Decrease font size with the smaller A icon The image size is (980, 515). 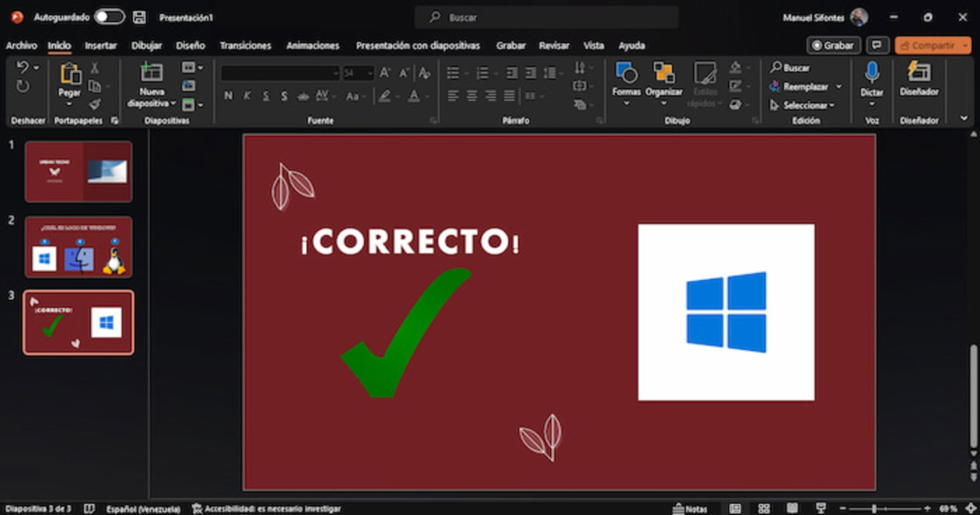coord(404,73)
